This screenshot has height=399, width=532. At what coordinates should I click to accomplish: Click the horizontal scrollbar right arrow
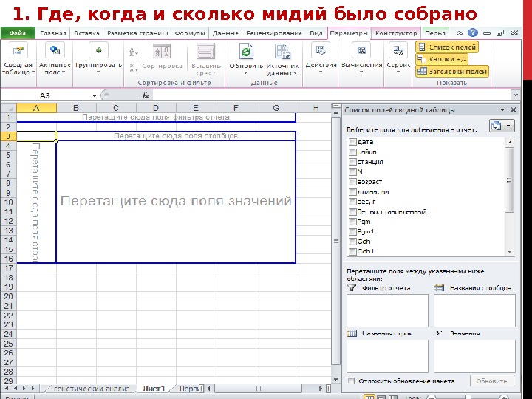pos(321,389)
